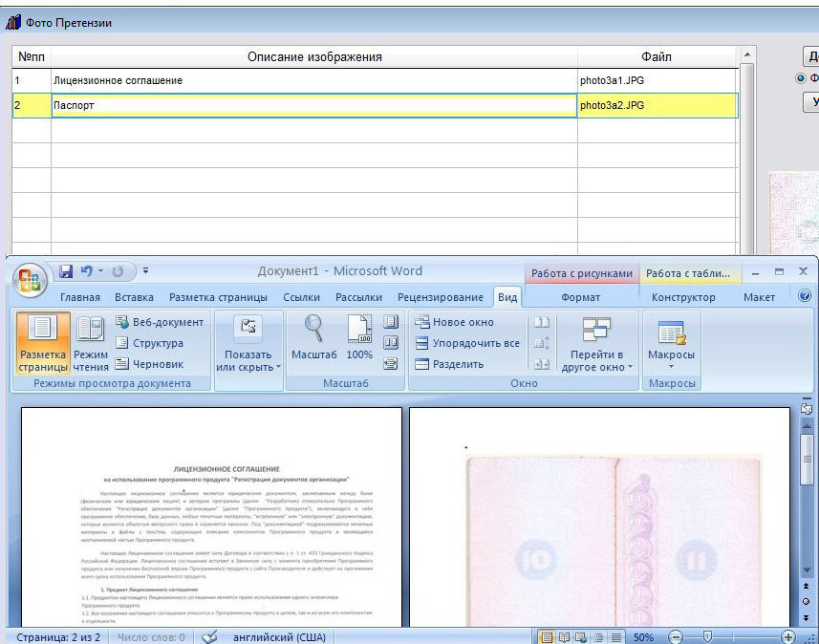Screen dimensions: 819x644
Task: Set zoom to 100% page icon
Action: (x=359, y=339)
